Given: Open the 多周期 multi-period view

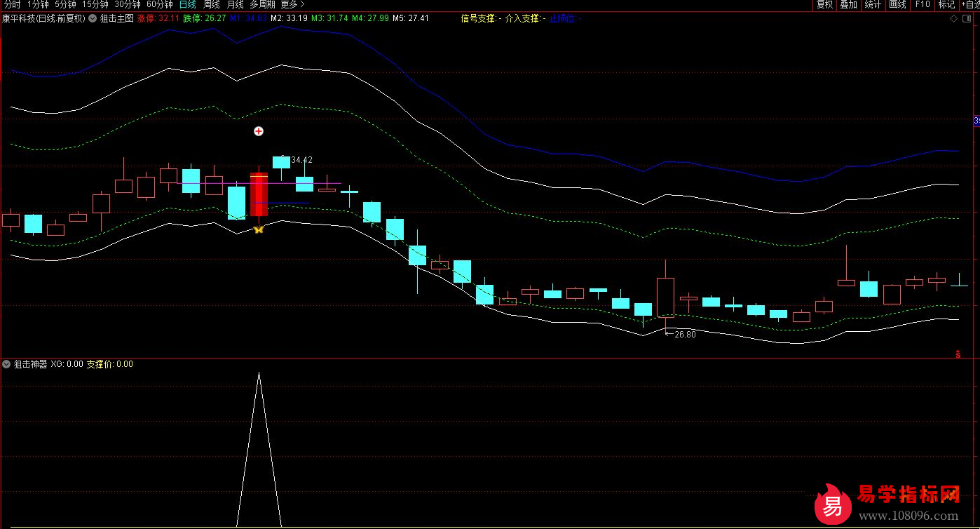Looking at the screenshot, I should [262, 4].
